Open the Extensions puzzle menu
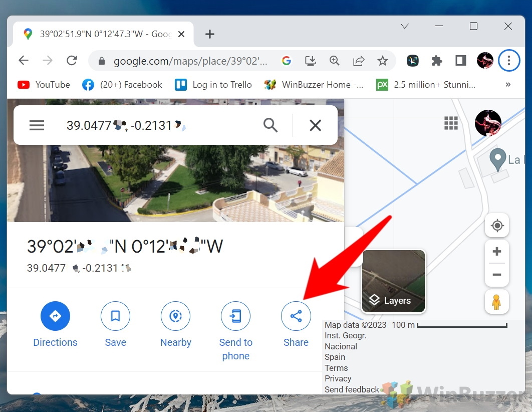Image resolution: width=532 pixels, height=412 pixels. point(437,61)
